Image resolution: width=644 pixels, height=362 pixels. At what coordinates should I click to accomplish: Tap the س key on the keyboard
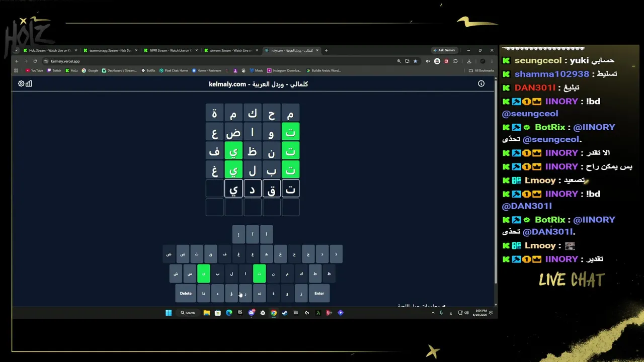click(190, 274)
